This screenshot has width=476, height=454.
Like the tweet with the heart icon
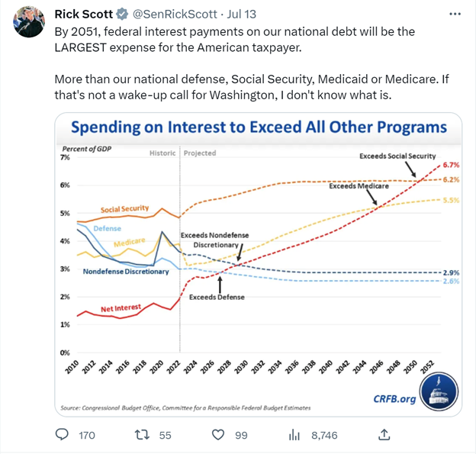[x=218, y=435]
